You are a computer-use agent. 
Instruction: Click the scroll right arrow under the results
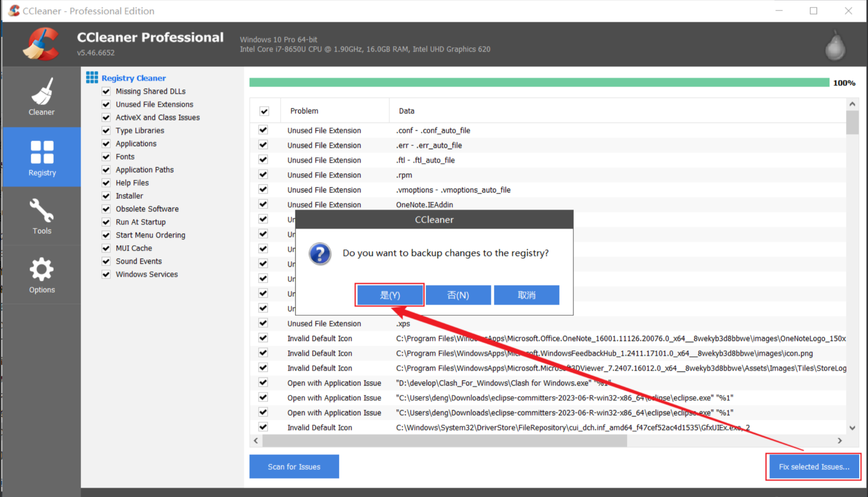pos(840,441)
